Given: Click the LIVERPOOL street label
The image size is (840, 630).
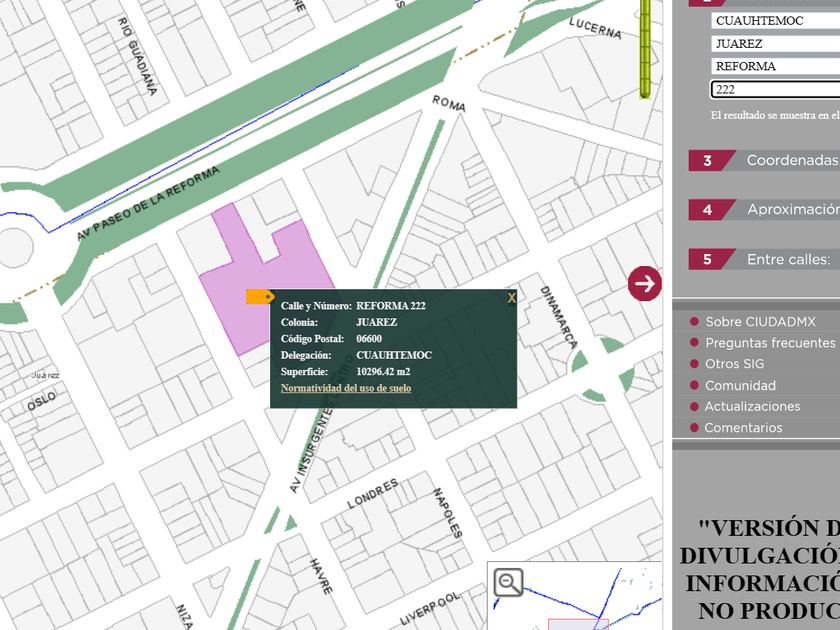Looking at the screenshot, I should [430, 609].
